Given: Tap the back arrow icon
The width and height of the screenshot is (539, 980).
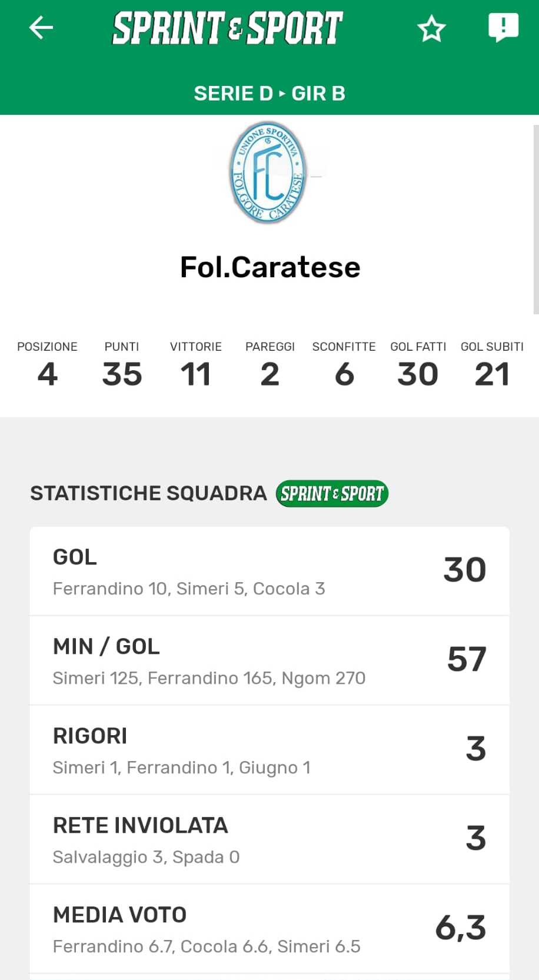Looking at the screenshot, I should (x=41, y=28).
